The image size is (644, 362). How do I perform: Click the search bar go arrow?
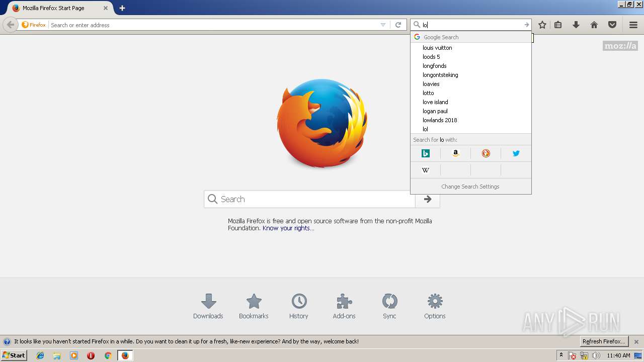[x=526, y=25]
